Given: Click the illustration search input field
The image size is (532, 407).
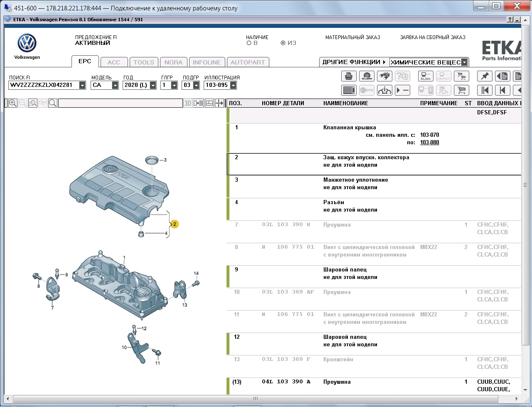Looking at the screenshot, I should click(121, 103).
